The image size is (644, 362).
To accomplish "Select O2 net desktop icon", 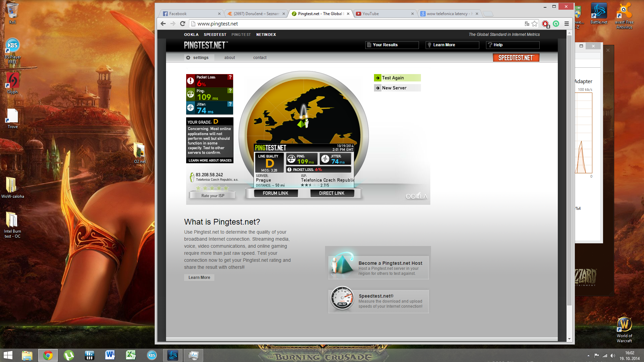I will point(140,153).
